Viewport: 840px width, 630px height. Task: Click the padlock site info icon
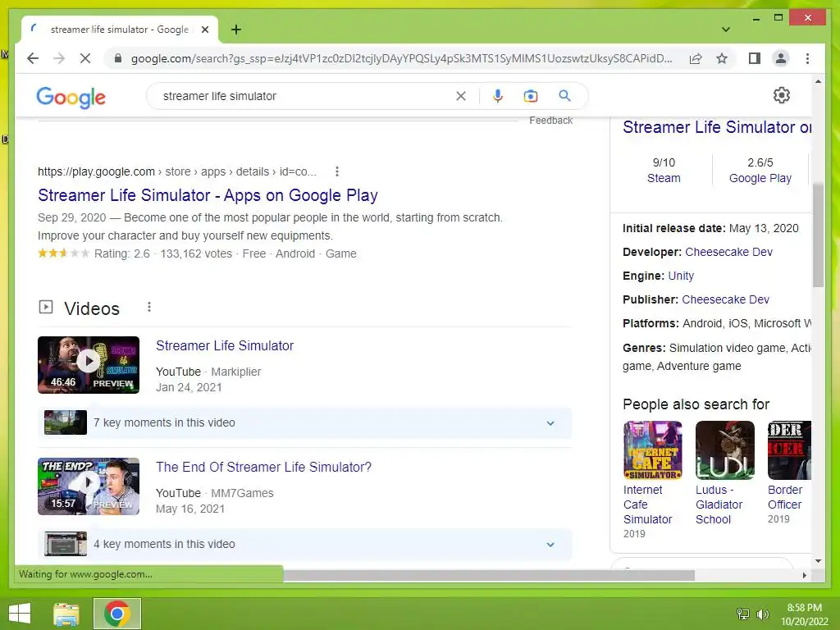[x=118, y=58]
